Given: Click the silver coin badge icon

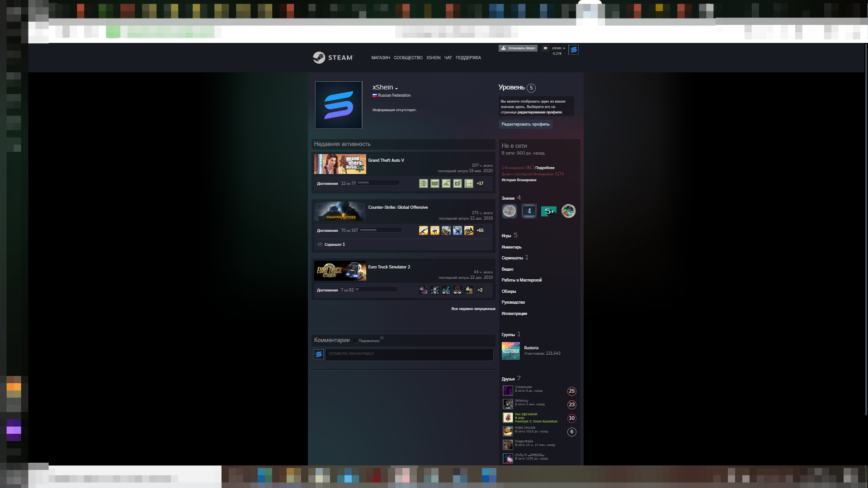Looking at the screenshot, I should [509, 211].
